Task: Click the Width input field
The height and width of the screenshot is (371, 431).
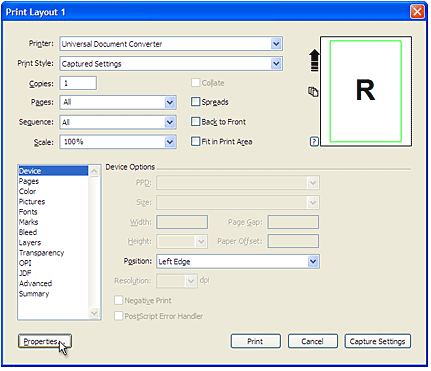Action: [x=182, y=222]
